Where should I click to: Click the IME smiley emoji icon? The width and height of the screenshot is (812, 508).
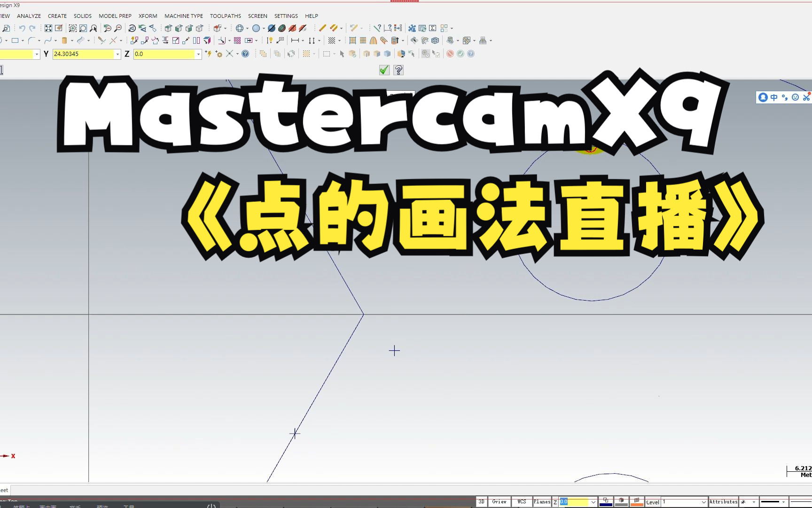[x=795, y=97]
